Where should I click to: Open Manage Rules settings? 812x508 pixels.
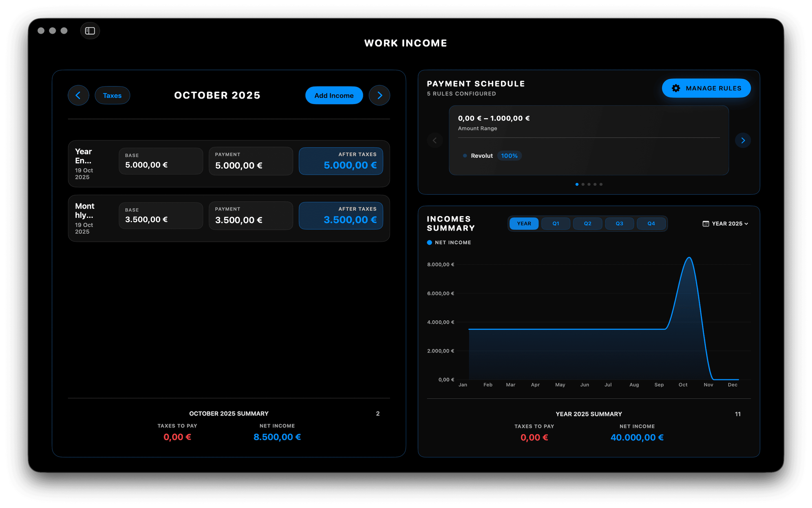(x=706, y=88)
